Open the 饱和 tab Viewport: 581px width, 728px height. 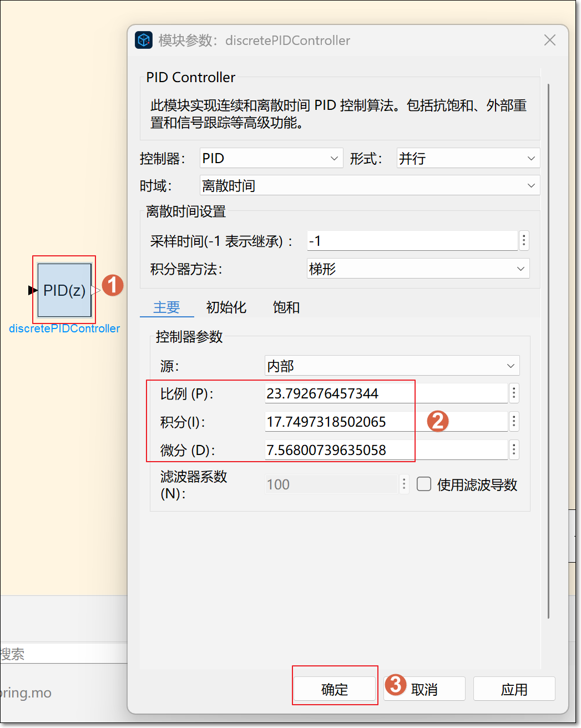coord(286,307)
